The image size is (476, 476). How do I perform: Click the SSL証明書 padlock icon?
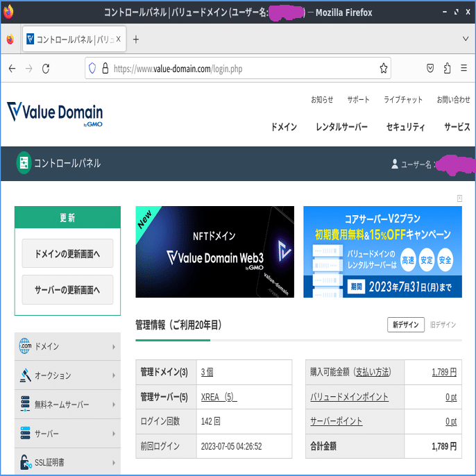coord(26,462)
